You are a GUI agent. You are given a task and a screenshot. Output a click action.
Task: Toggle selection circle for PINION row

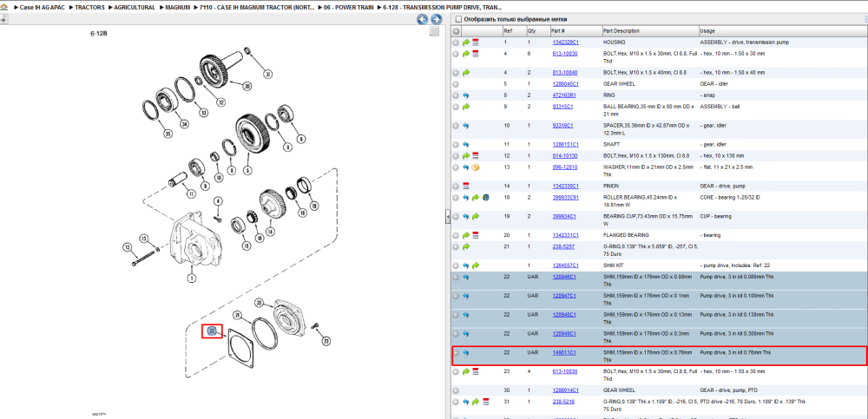coord(457,186)
